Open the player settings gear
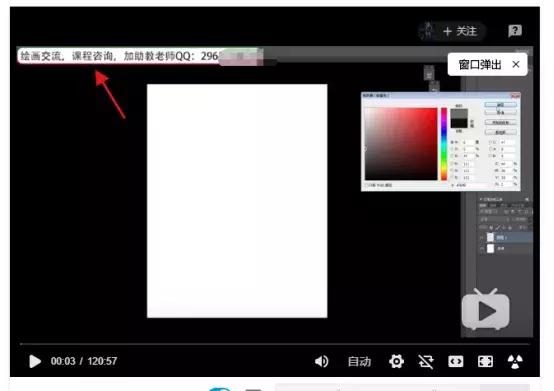The height and width of the screenshot is (391, 554). coord(396,361)
